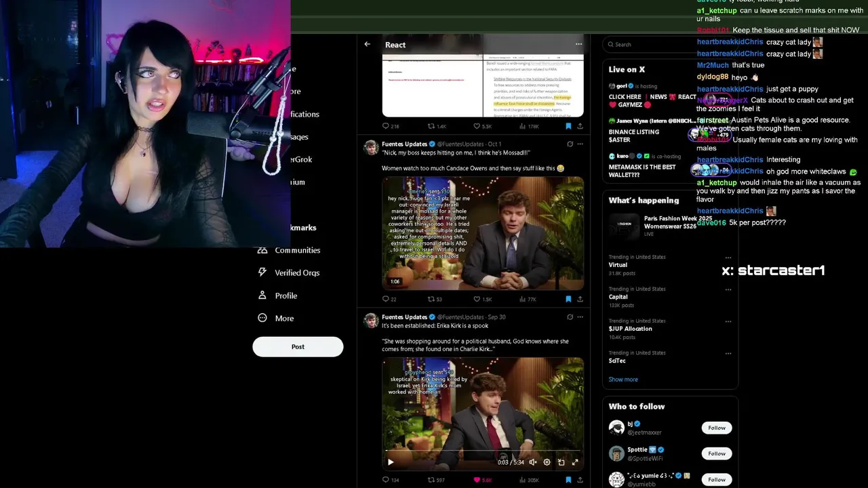Open the Communities section
868x488 pixels.
289,250
